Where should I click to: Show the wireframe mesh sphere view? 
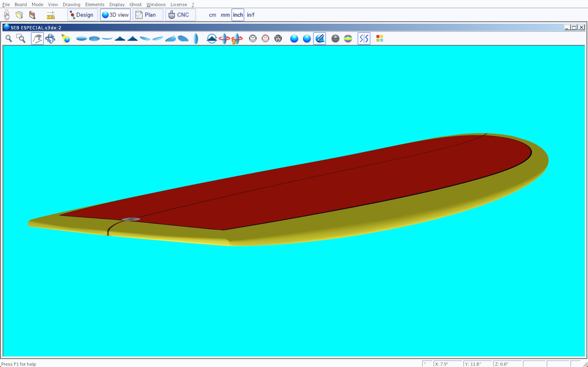click(x=278, y=39)
